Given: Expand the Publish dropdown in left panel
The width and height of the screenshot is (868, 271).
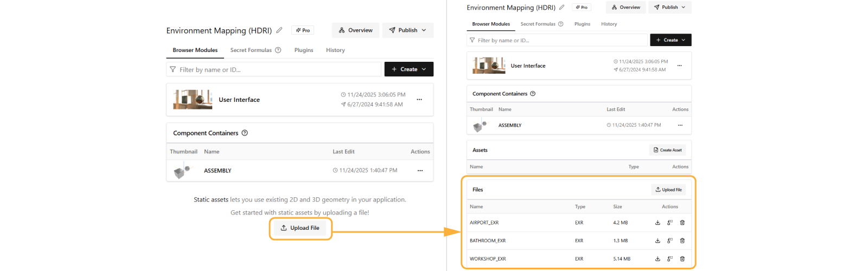Looking at the screenshot, I should [x=408, y=30].
